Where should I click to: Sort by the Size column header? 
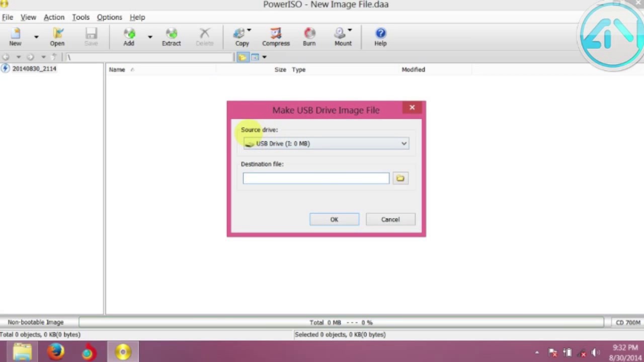coord(280,70)
